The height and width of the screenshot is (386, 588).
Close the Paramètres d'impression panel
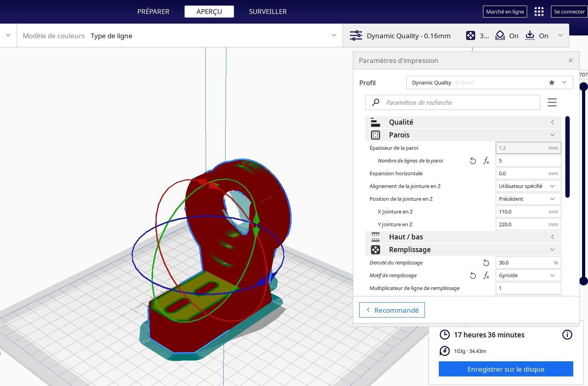(x=570, y=61)
